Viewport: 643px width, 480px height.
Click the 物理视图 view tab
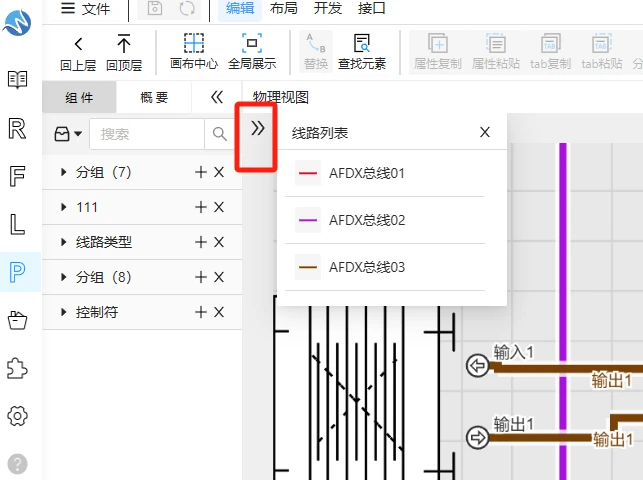point(280,97)
